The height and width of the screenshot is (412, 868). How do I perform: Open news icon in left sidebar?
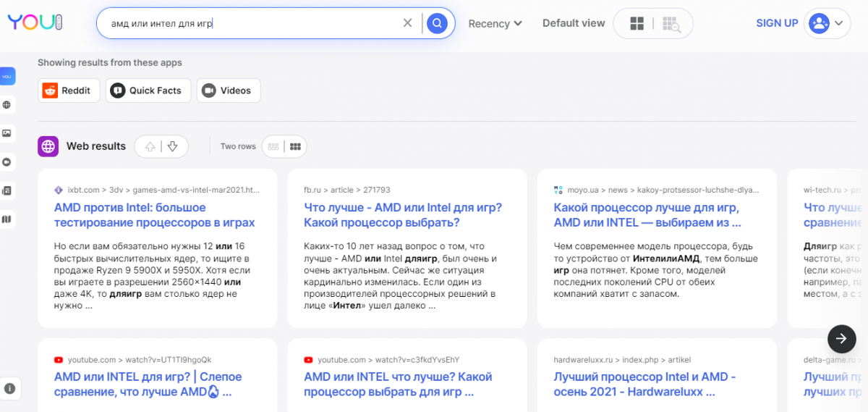(7, 190)
